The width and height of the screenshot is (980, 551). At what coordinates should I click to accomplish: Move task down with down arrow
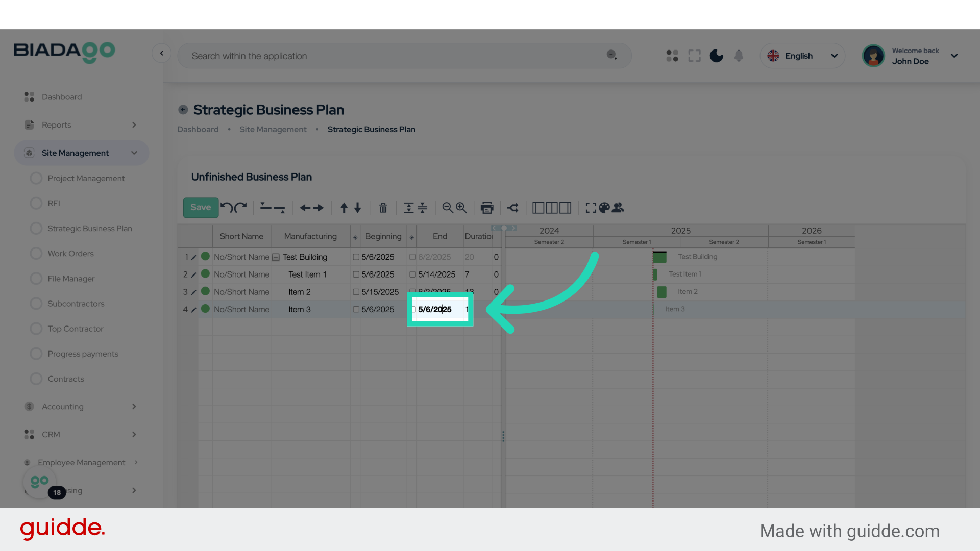point(358,208)
